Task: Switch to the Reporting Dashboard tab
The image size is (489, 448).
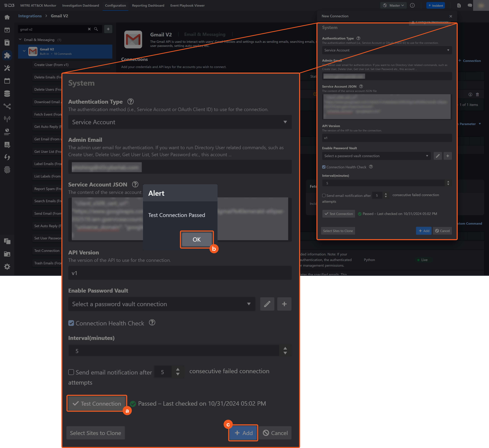Action: [x=148, y=5]
